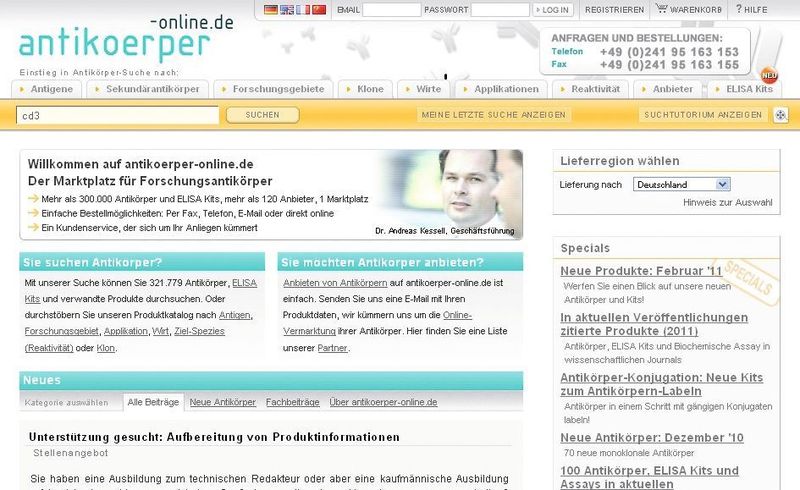Screen dimensions: 800x490
Task: Open the Reaktivität tab
Action: pos(591,89)
